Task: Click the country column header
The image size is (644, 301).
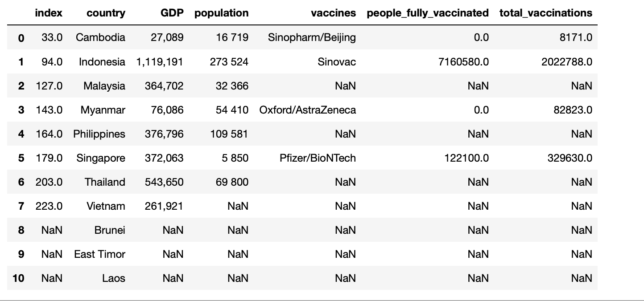Action: point(106,13)
